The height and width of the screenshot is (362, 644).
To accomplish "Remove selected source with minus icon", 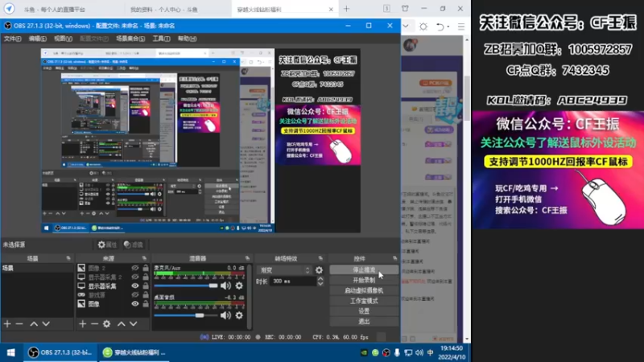I will (94, 324).
